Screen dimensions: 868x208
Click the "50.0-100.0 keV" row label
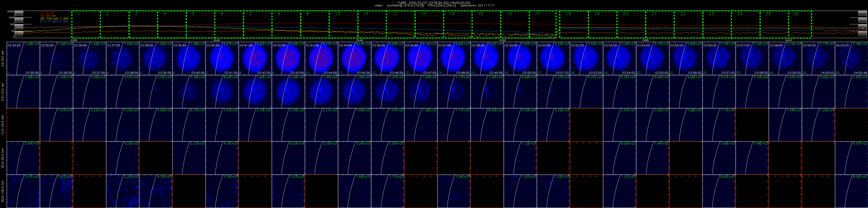[x=3, y=191]
